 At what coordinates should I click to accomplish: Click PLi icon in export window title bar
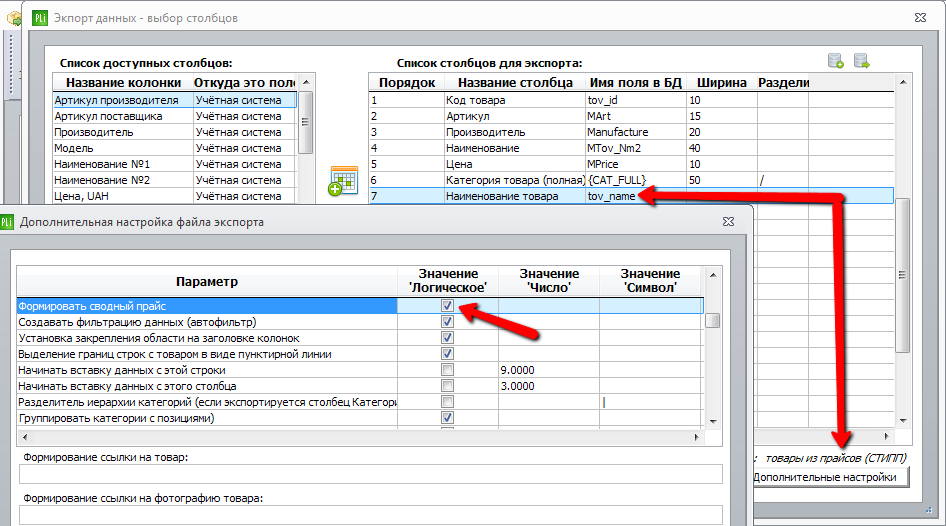40,18
